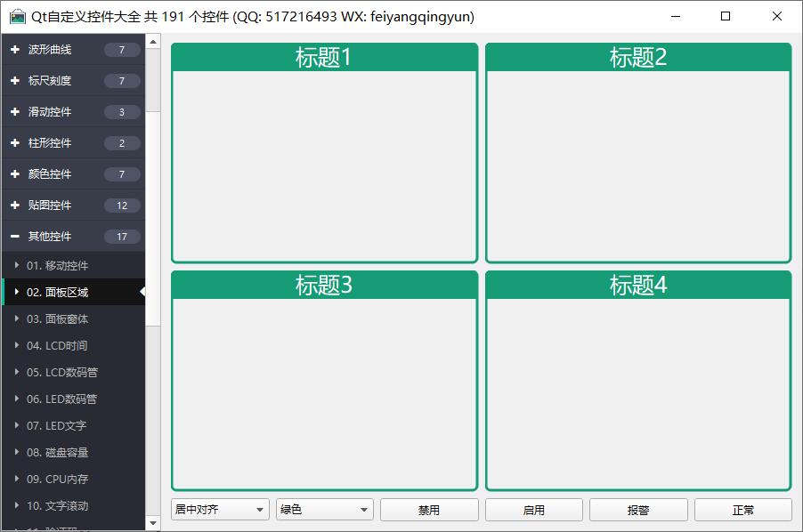803x532 pixels.
Task: Click the app icon in title bar
Action: click(17, 16)
